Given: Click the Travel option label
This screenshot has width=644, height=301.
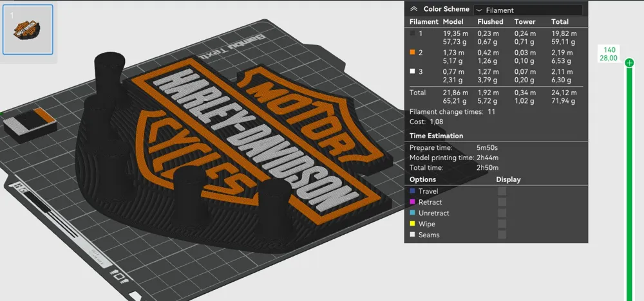Looking at the screenshot, I should pos(428,191).
